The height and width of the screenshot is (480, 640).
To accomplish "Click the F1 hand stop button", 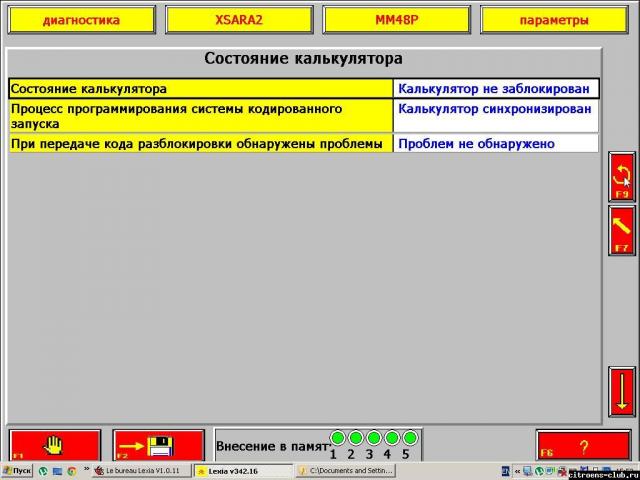I will tap(55, 445).
